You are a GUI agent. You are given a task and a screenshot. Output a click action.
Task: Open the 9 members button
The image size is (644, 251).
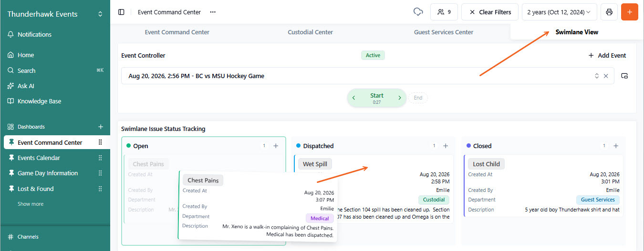click(x=444, y=12)
